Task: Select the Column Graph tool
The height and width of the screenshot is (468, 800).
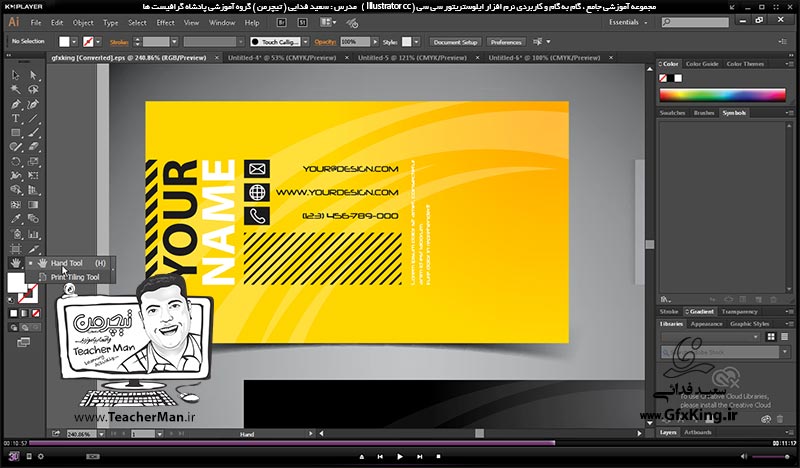Action: [33, 234]
